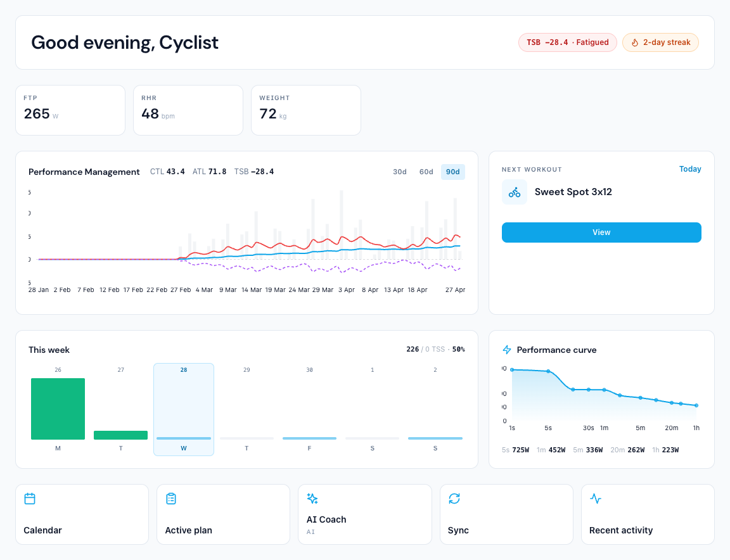
Task: Click the 5s point on performance curve
Action: pos(548,371)
